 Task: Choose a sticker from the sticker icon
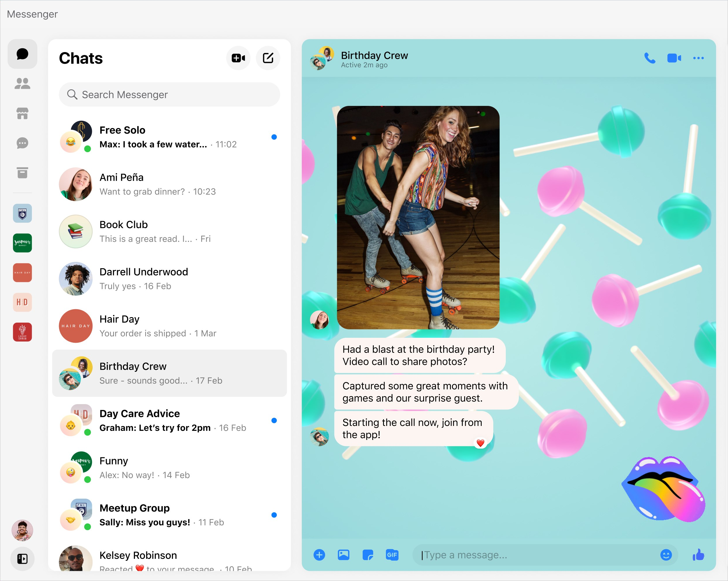(368, 555)
